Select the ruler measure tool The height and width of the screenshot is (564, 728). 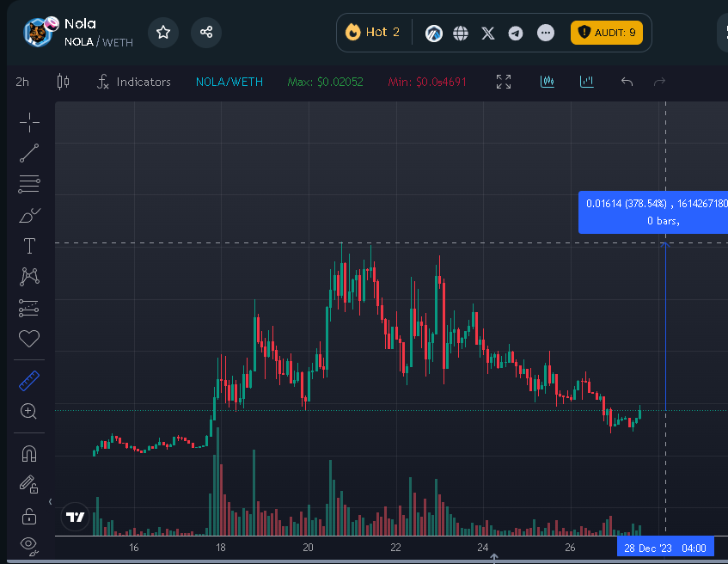[29, 381]
